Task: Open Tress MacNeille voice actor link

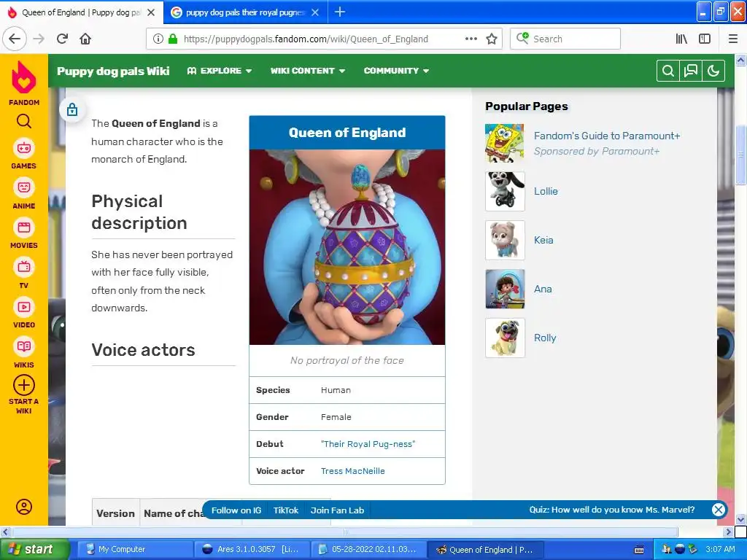Action: pyautogui.click(x=352, y=471)
